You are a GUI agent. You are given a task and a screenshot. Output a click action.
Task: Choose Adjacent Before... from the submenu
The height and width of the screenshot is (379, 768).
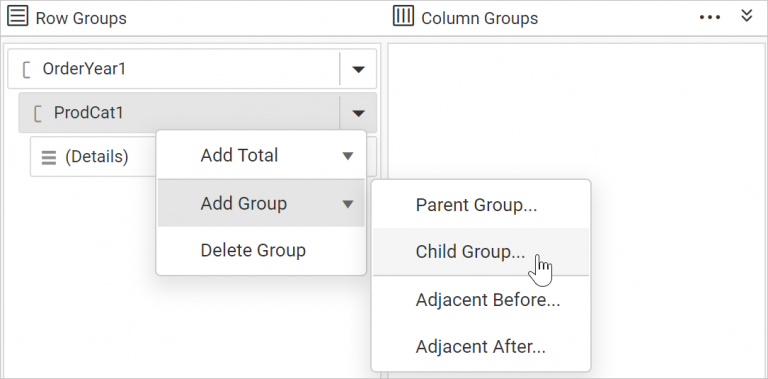pos(481,300)
